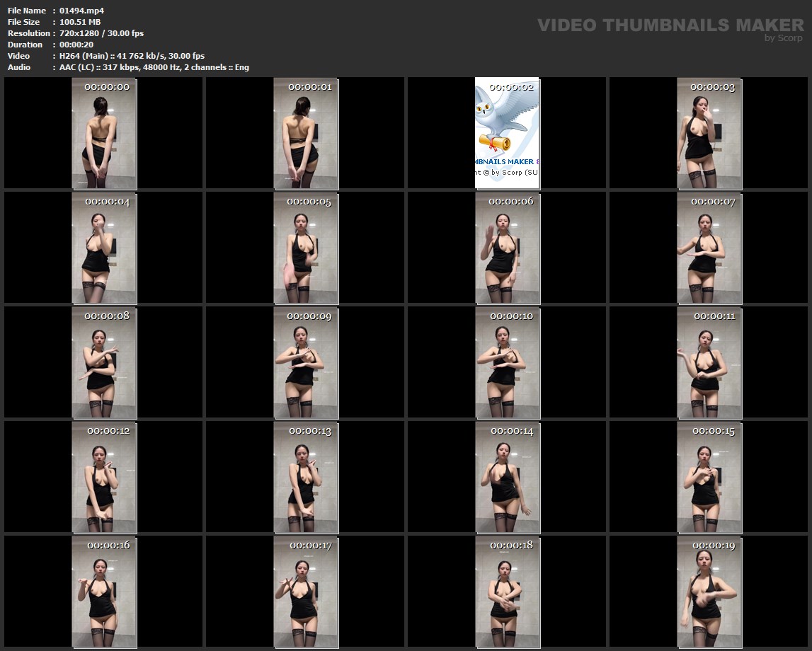Viewport: 812px width, 651px height.
Task: Select the thumbnail at 00:00:10
Action: click(x=507, y=363)
